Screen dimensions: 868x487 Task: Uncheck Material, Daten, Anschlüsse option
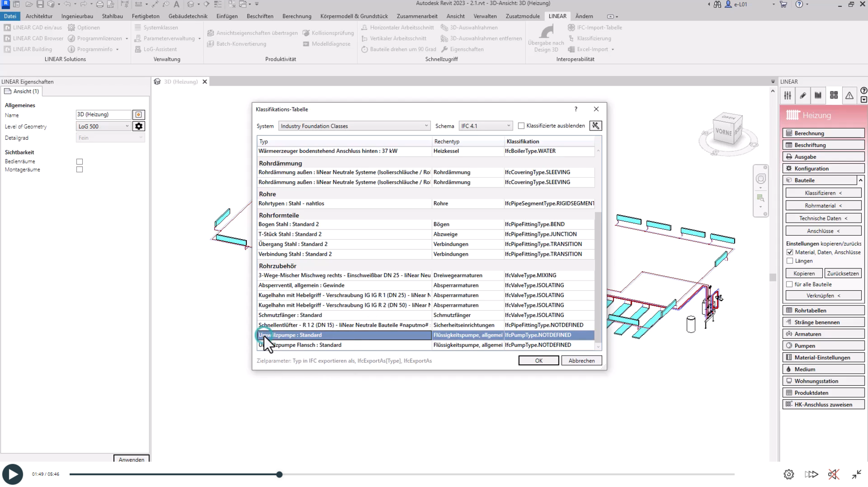790,252
